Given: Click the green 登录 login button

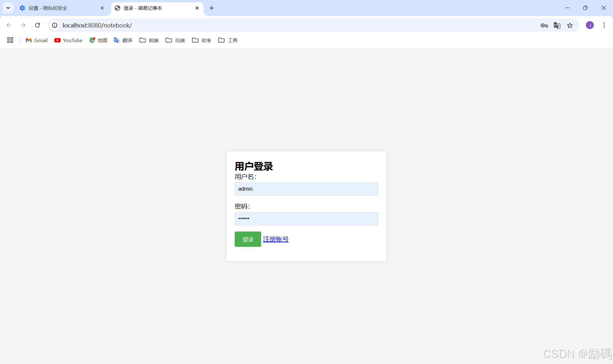Looking at the screenshot, I should [x=247, y=239].
